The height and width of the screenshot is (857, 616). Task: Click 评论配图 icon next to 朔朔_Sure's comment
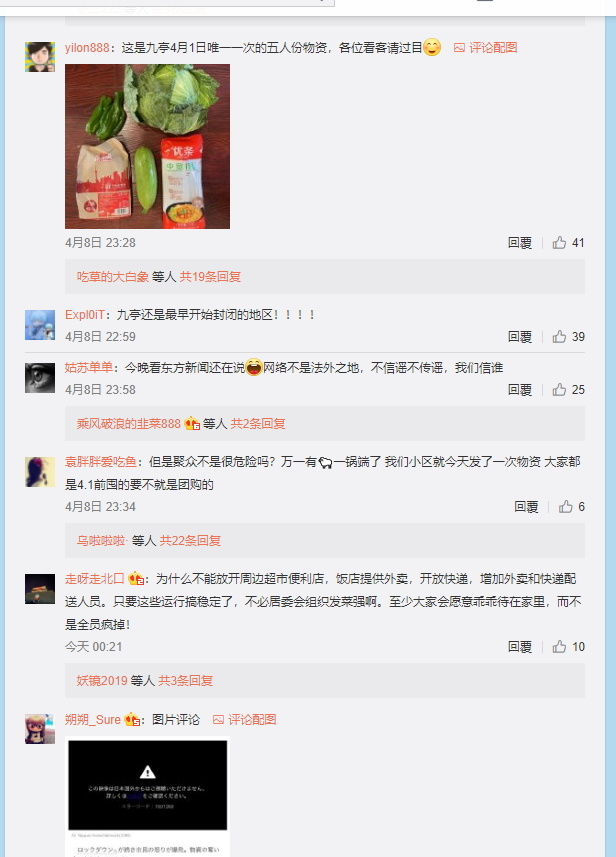(218, 720)
